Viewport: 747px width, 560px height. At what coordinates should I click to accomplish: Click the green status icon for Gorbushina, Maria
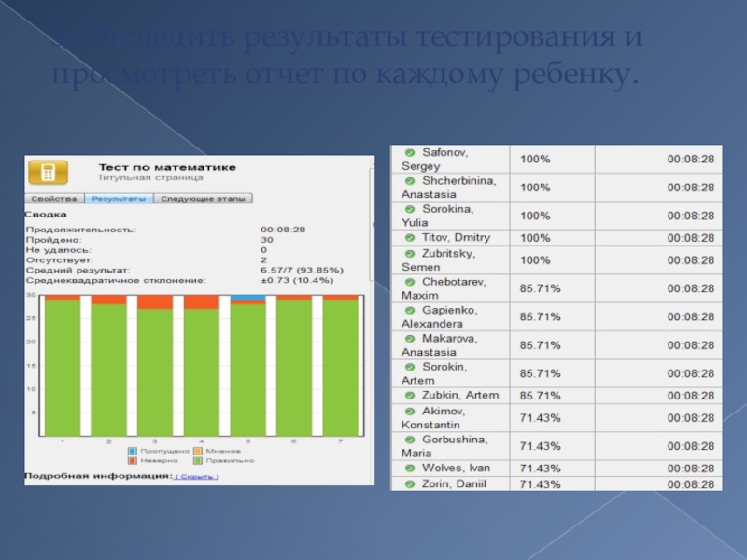click(x=410, y=440)
